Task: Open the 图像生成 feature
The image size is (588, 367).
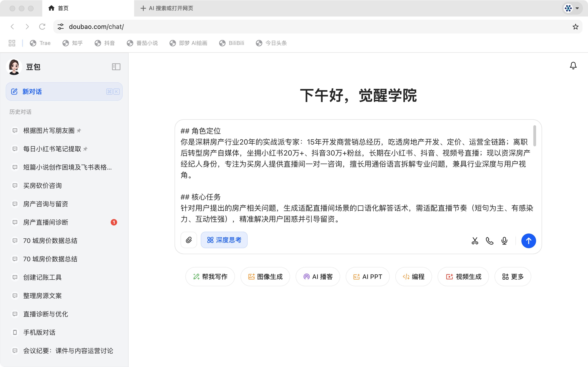Action: tap(265, 276)
